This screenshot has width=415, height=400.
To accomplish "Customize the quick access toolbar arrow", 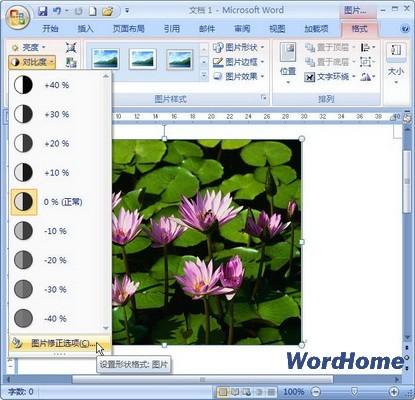I will point(127,11).
